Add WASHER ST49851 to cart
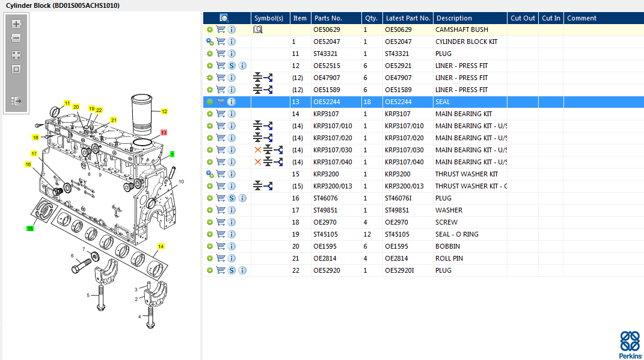This screenshot has width=644, height=360. [221, 210]
